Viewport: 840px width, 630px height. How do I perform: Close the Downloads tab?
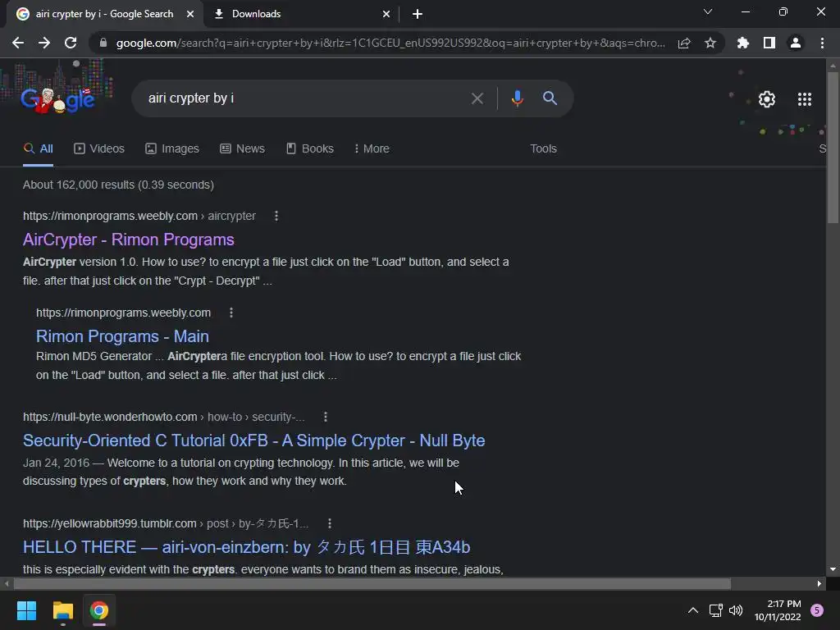tap(386, 14)
